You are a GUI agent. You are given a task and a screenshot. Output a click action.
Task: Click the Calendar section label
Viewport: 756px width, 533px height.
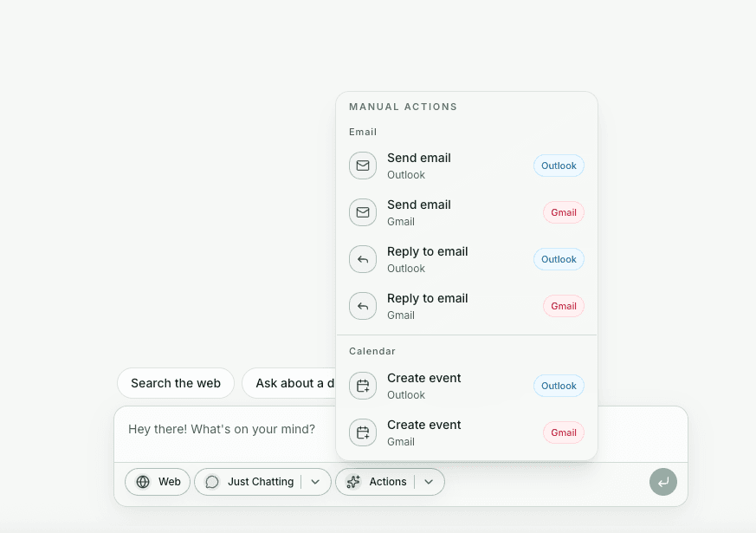[x=372, y=351]
